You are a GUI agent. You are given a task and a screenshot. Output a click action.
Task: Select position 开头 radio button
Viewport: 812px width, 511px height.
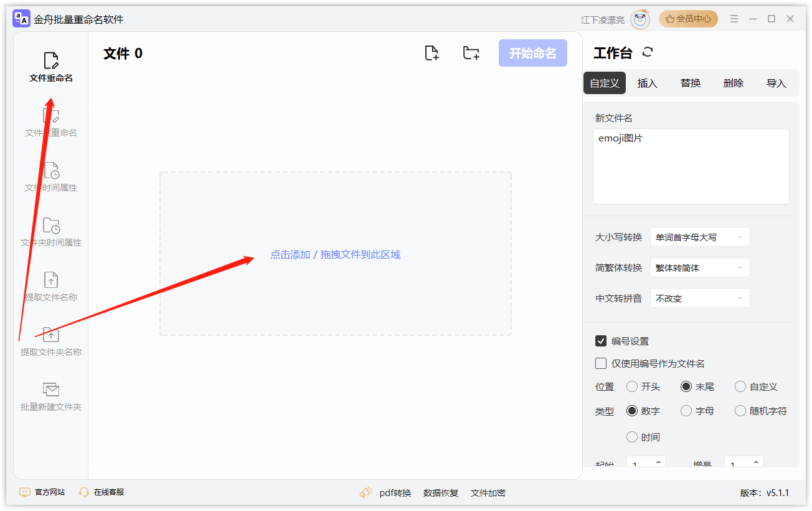(632, 386)
